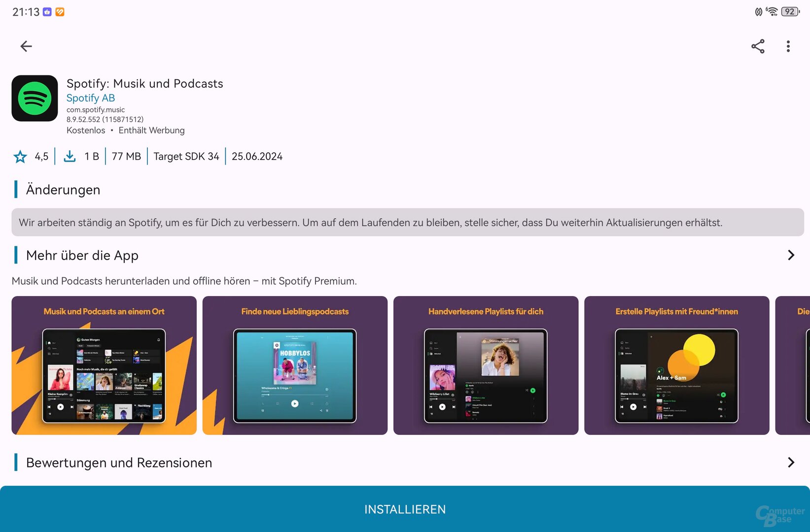The height and width of the screenshot is (532, 810).
Task: Tap the Bewertungen und Rezensionen heading
Action: (x=119, y=463)
